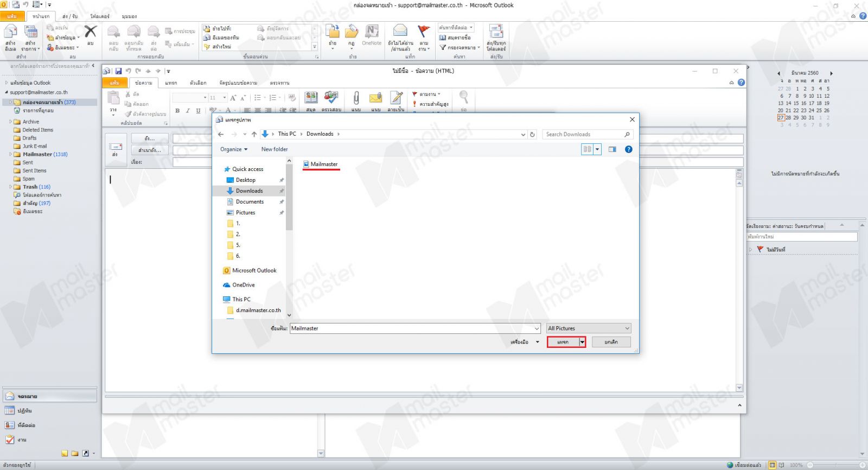Click the Follow Up (ตามงาน) flag
868x470 pixels.
pos(426,94)
